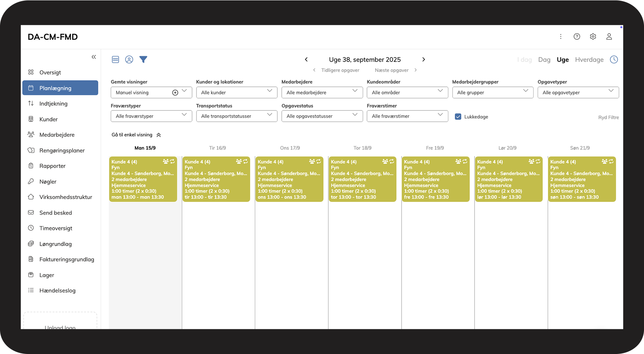This screenshot has width=644, height=354.
Task: Open the filter icon in the planning toolbar
Action: point(143,59)
